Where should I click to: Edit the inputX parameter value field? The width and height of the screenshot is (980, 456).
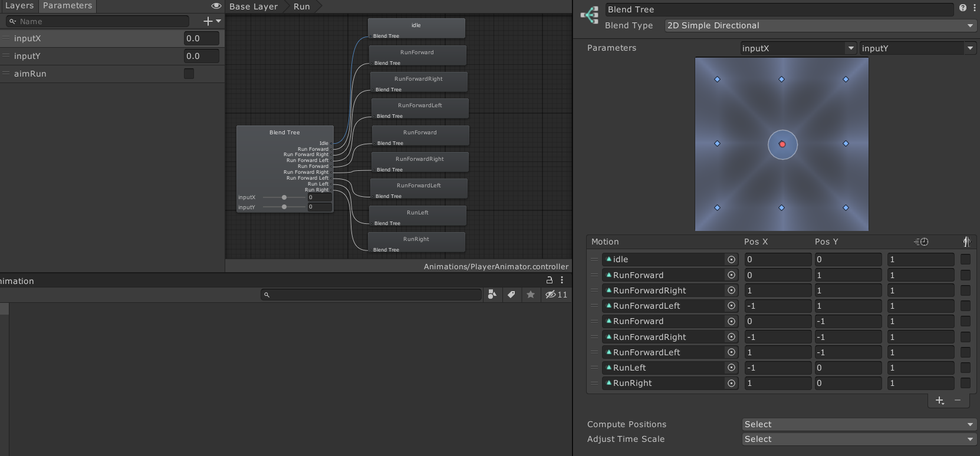point(201,38)
